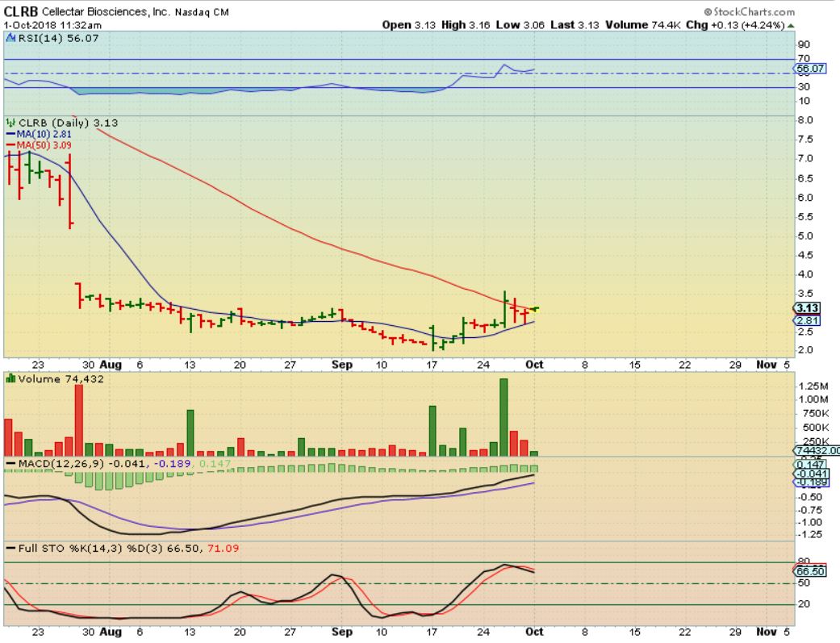Click the Sep label on price chart date axis
The width and height of the screenshot is (840, 643).
coord(342,365)
